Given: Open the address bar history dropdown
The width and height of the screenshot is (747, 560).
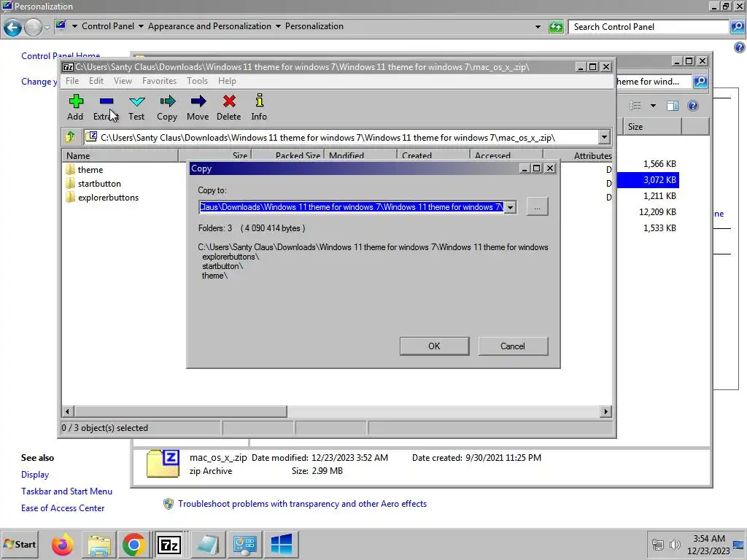Looking at the screenshot, I should 538,27.
